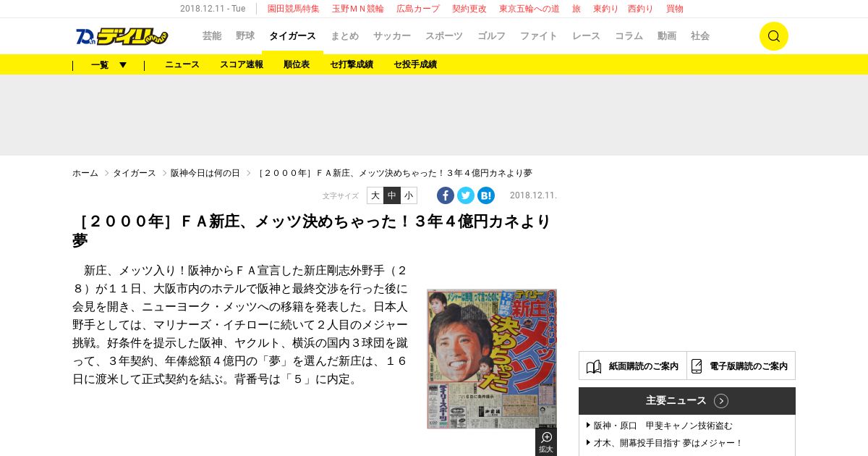This screenshot has width=868, height=456.
Task: Open the 芸能 section tab
Action: pos(212,36)
